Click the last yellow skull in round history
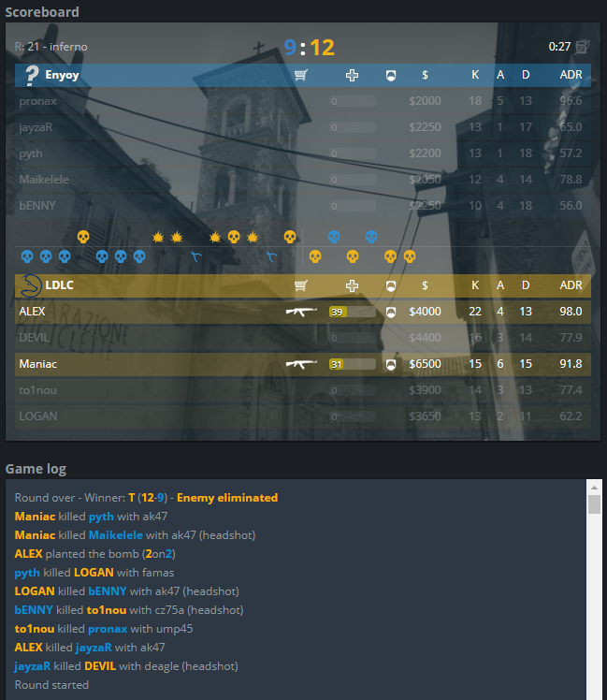The width and height of the screenshot is (607, 700). [x=410, y=256]
